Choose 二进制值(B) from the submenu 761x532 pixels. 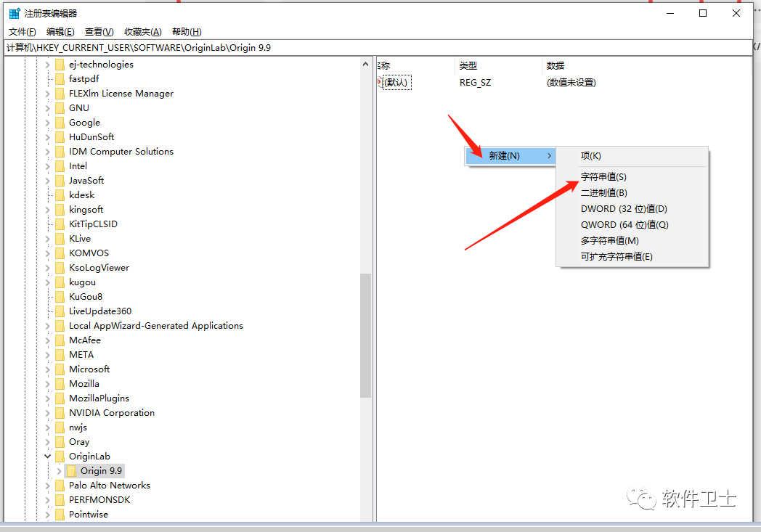604,192
